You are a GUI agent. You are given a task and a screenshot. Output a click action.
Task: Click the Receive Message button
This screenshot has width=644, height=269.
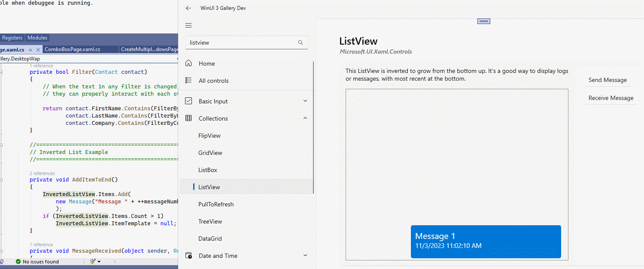pos(611,98)
